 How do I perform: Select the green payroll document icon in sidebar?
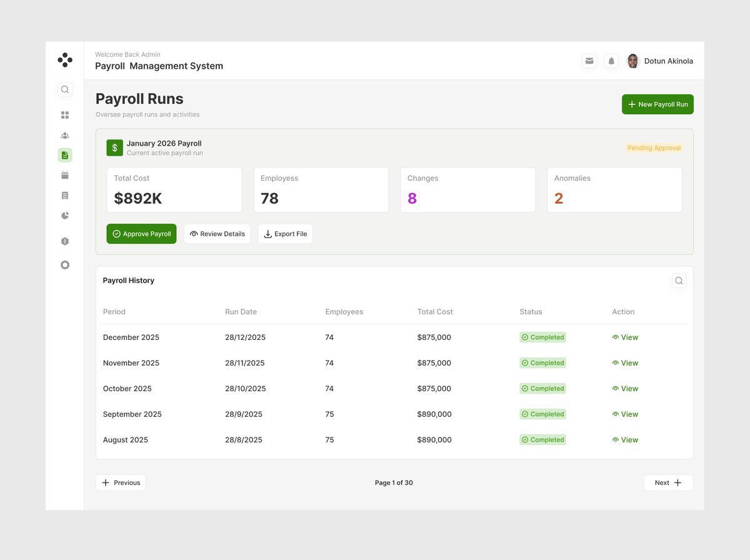65,155
